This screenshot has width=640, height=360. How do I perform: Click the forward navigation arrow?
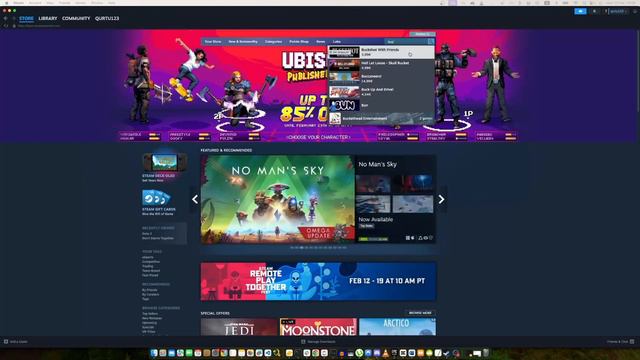click(13, 18)
